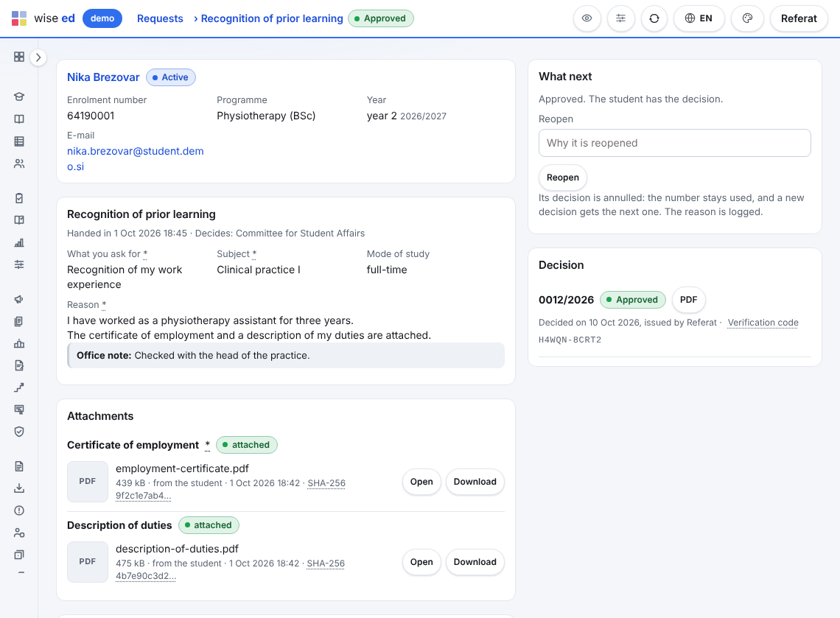Viewport: 840px width, 618px height.
Task: Click the PDF thumbnail of employment-certificate.pdf
Action: point(88,482)
